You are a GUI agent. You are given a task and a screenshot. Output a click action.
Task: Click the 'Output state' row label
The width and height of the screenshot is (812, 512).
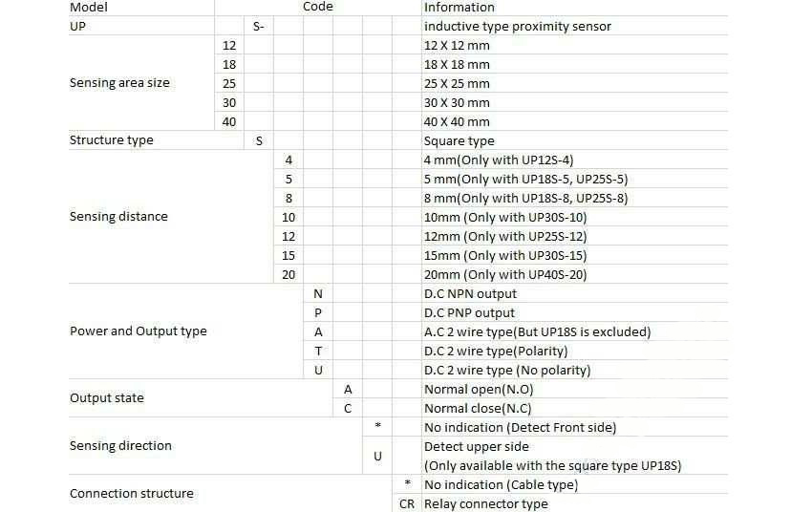click(107, 398)
